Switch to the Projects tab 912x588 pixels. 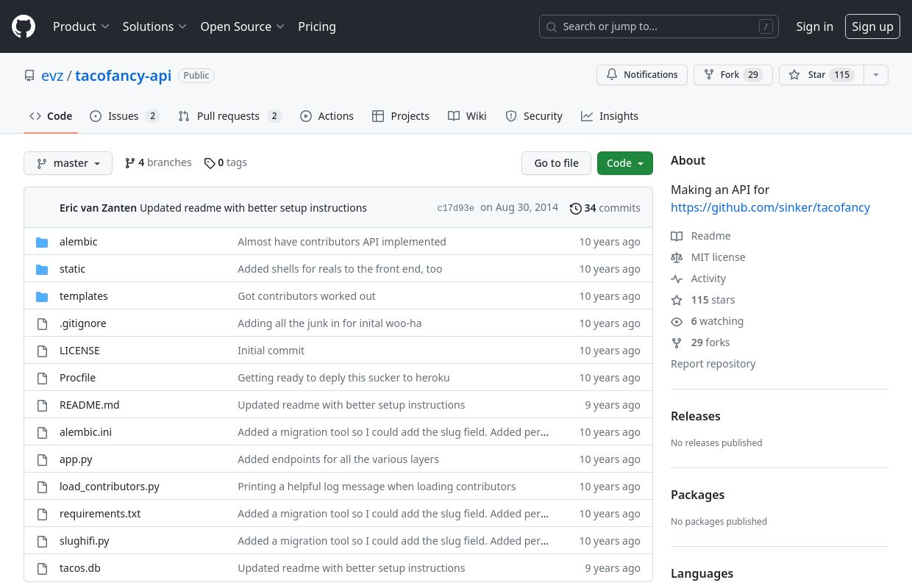coord(401,116)
